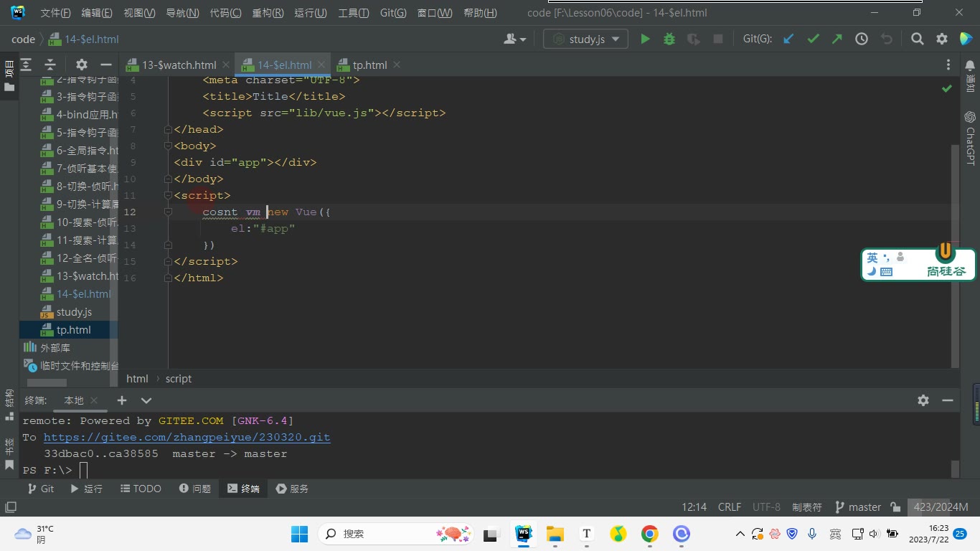Open the notifications bell icon
This screenshot has width=980, height=551.
coord(970,65)
